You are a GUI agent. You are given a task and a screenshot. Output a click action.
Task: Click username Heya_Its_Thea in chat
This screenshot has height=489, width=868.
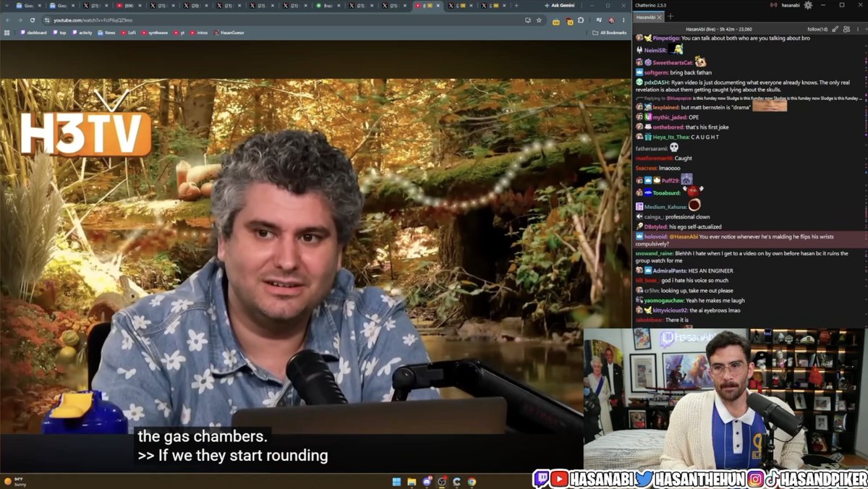coord(671,137)
